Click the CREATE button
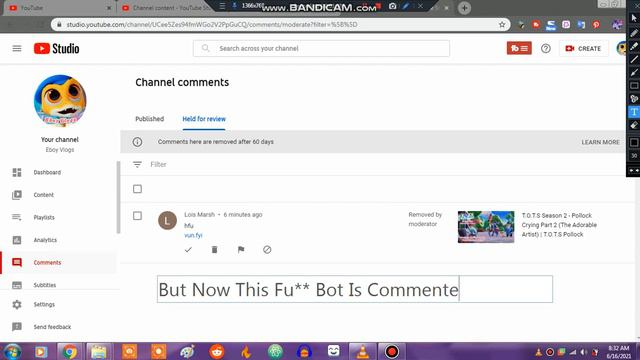This screenshot has height=360, width=640. coord(583,49)
